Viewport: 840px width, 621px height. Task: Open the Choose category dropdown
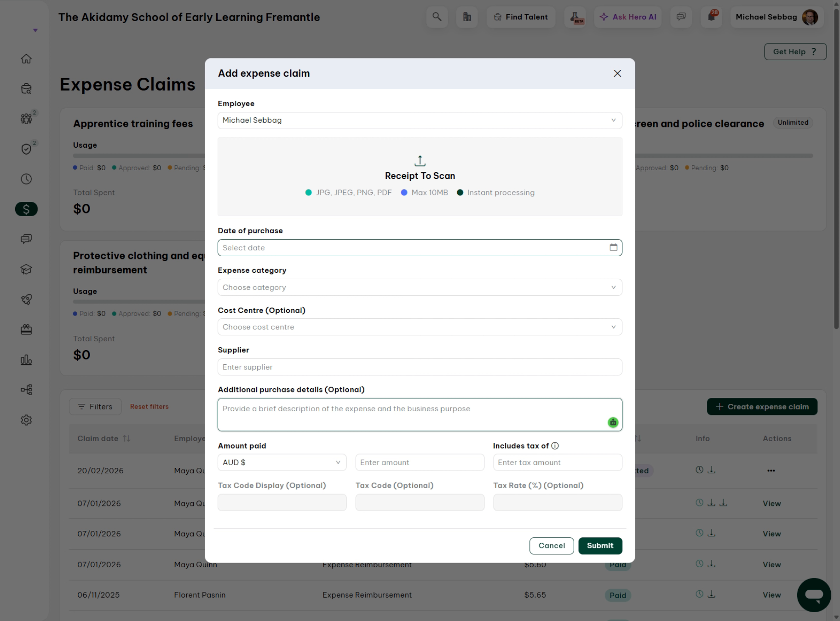[x=420, y=287]
